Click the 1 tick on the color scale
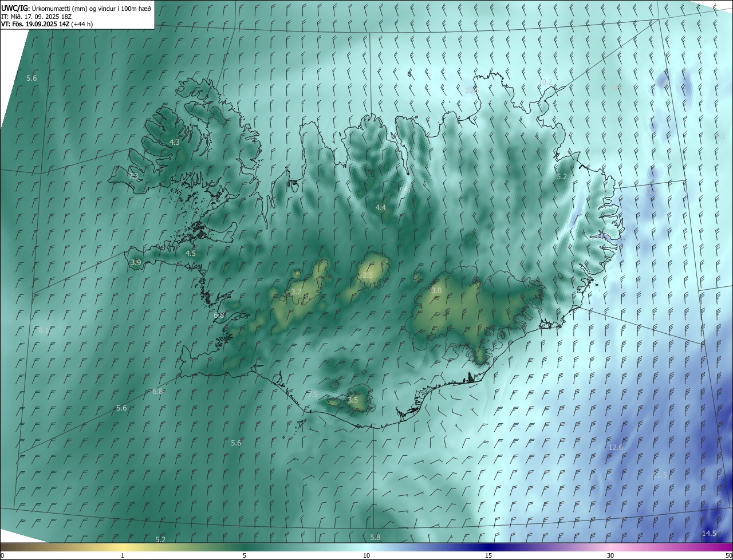The height and width of the screenshot is (560, 733). coord(123,555)
